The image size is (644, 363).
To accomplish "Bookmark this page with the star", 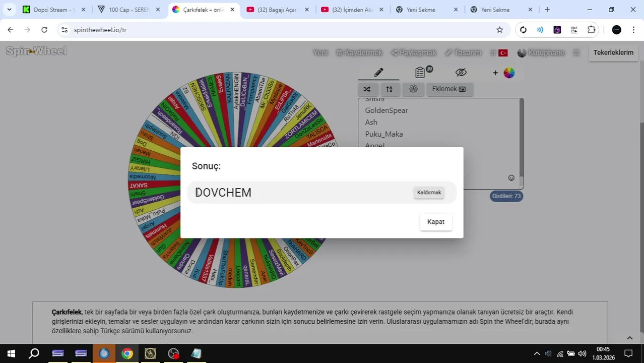I will pos(499,30).
